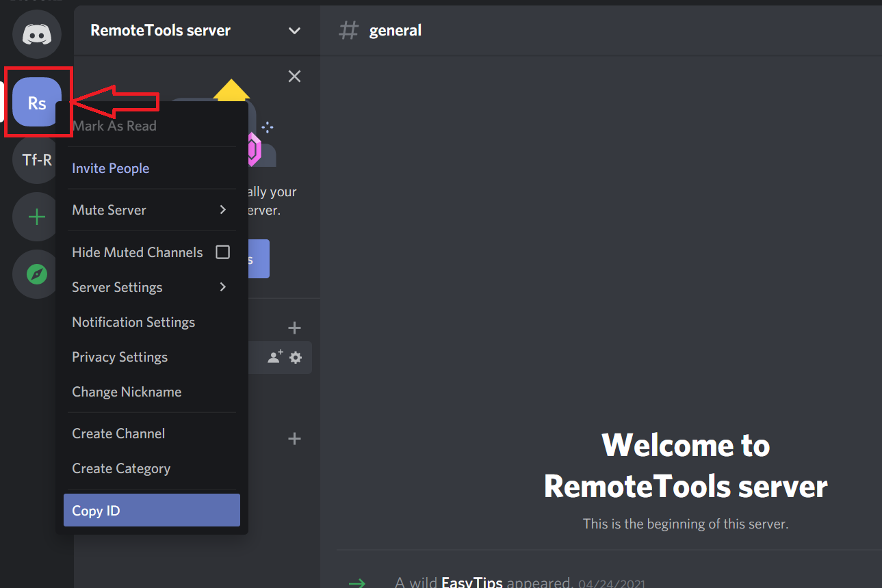The width and height of the screenshot is (882, 588).
Task: Click the Welcome to RemoteTools server heading
Action: point(686,466)
